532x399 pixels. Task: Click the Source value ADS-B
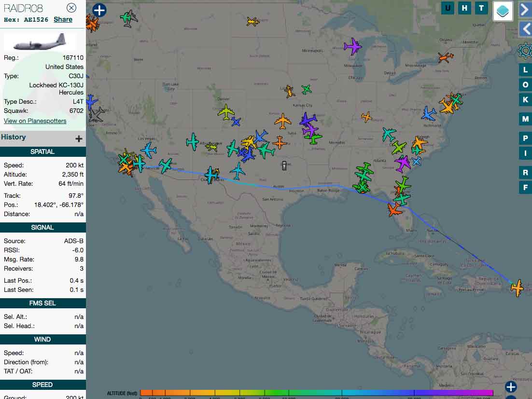coord(74,241)
